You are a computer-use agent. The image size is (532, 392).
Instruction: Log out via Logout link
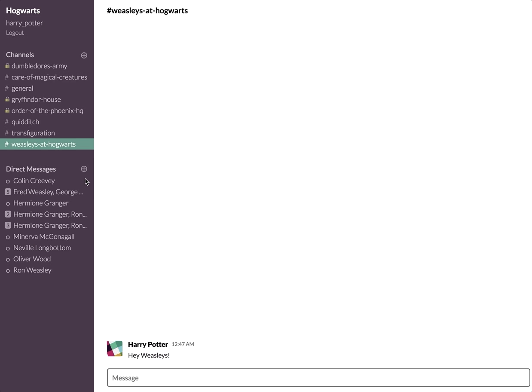tap(15, 33)
